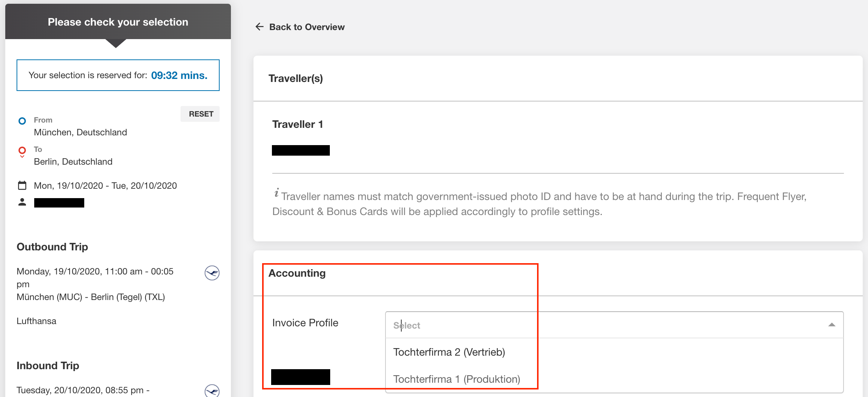Click the red To destination pin icon
Image resolution: width=868 pixels, height=397 pixels.
[22, 152]
